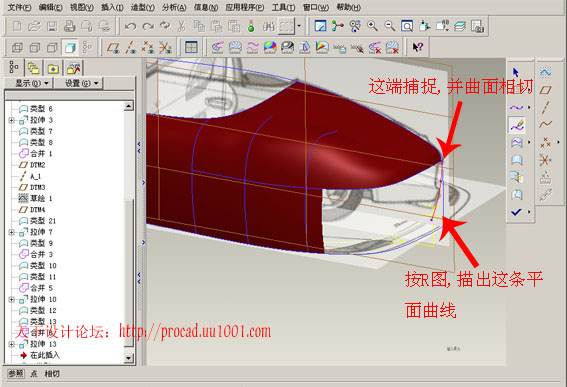Screen dimensions: 567x387
Task: Toggle datum planes display
Action: 113,47
